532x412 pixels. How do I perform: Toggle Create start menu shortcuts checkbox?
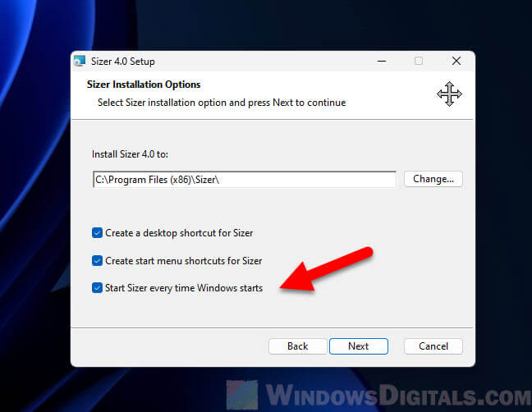97,261
